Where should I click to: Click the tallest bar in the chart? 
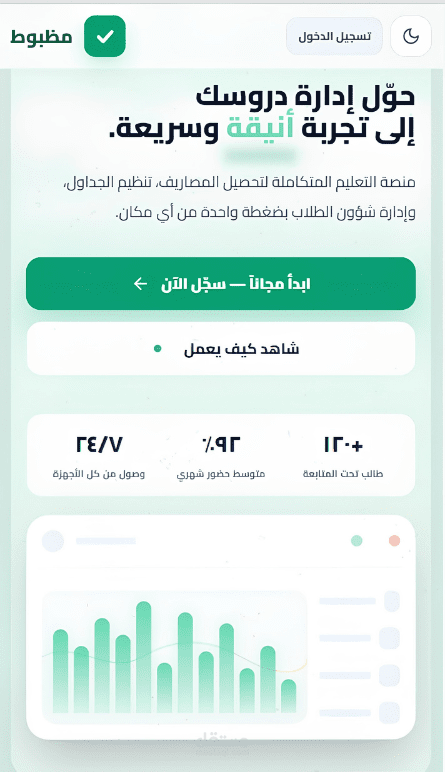click(143, 657)
